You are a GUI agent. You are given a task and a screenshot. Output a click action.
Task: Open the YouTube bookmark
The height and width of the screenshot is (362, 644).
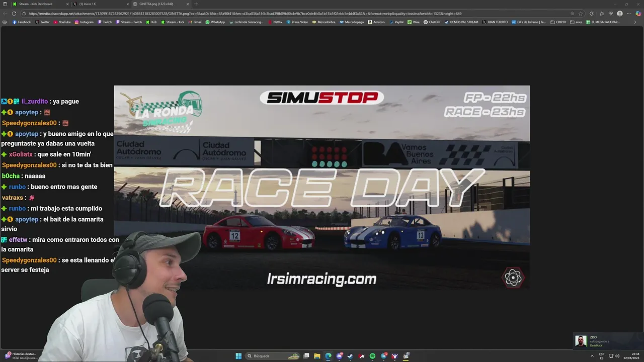62,22
